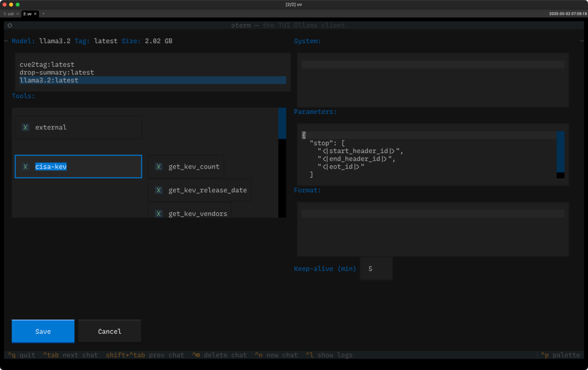Uncheck the get_kev_release_date tool
Image resolution: width=588 pixels, height=370 pixels.
click(x=159, y=190)
